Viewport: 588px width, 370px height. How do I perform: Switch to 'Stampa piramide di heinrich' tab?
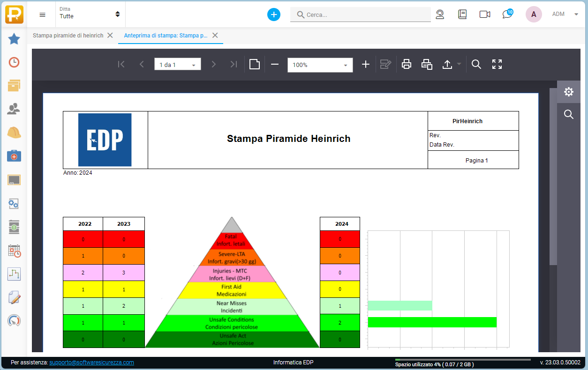(68, 36)
